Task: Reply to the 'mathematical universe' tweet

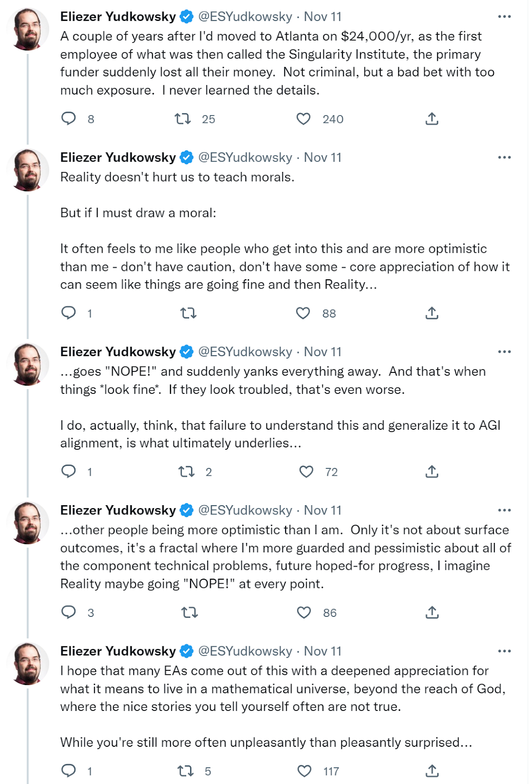Action: point(69,771)
